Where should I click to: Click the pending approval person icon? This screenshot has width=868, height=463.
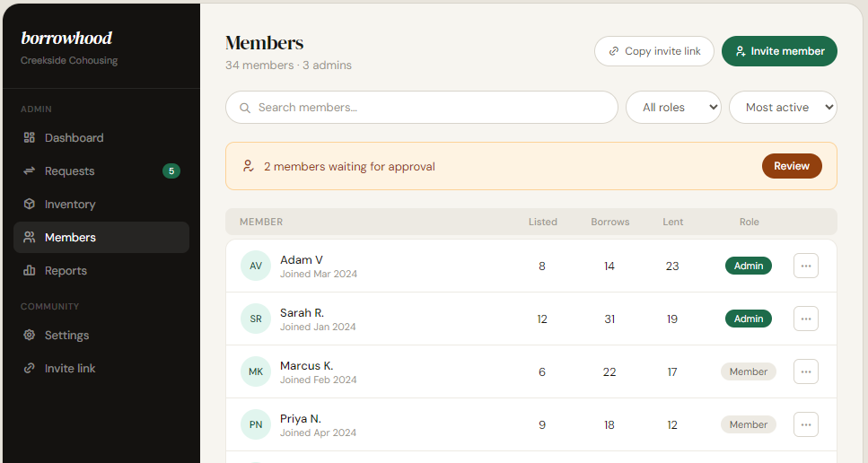click(249, 166)
